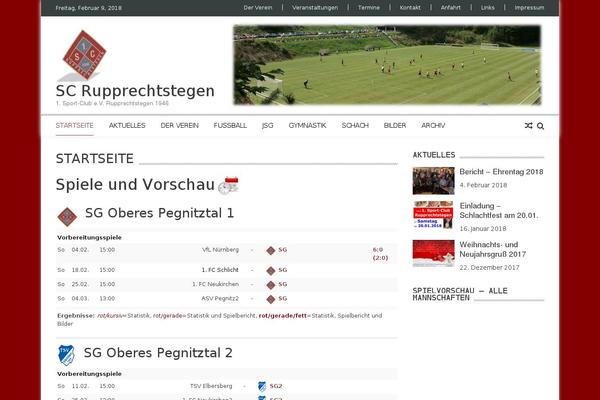600x400 pixels.
Task: Click the VfL Nürnberg team name
Action: (x=220, y=250)
